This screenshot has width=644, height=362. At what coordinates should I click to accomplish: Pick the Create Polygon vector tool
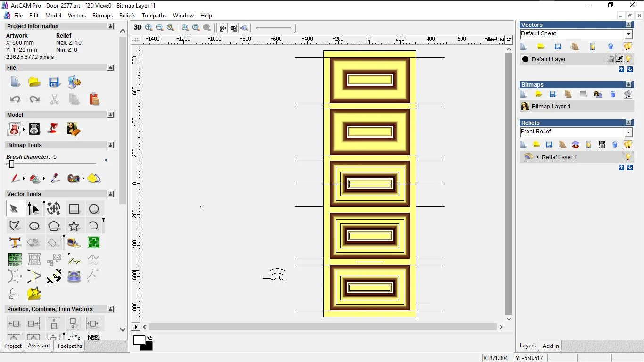54,226
